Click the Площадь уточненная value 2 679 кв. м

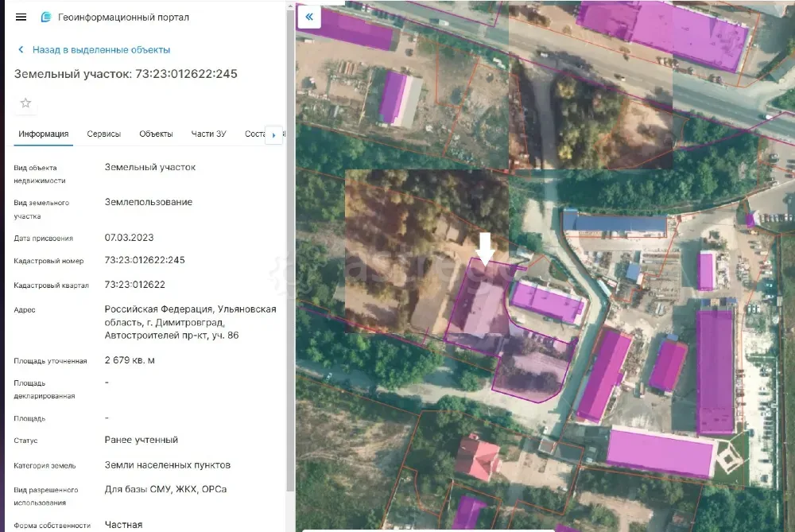pos(129,360)
